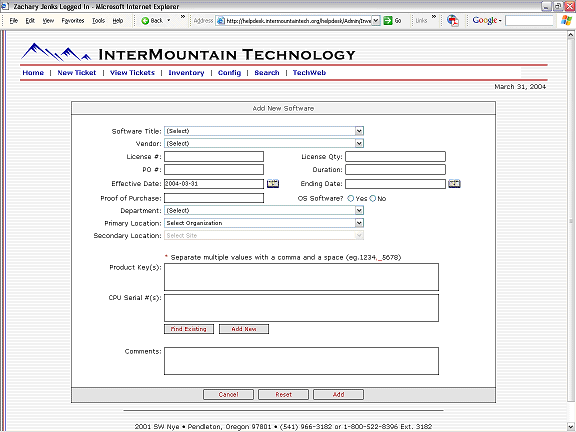Click the PO # input field

[x=214, y=169]
